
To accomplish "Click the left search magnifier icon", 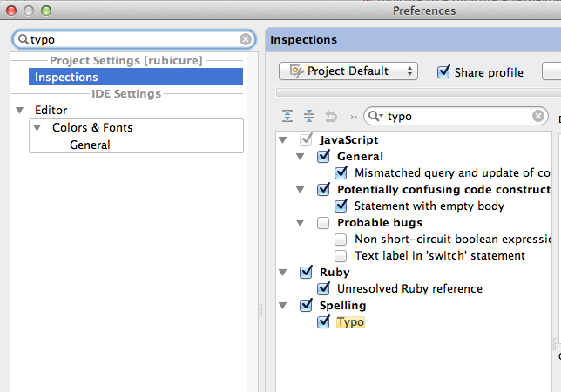I will [24, 39].
